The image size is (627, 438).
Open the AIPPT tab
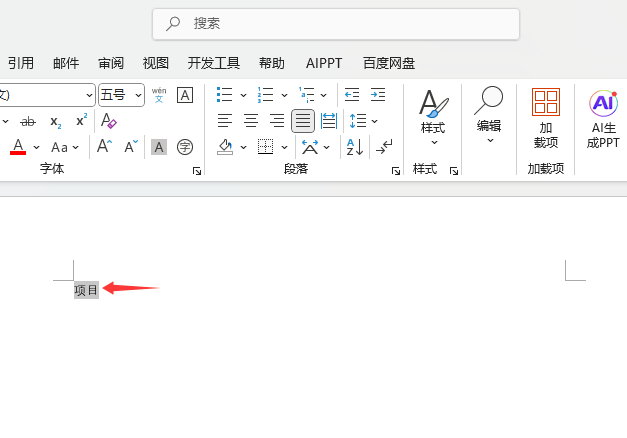tap(324, 63)
